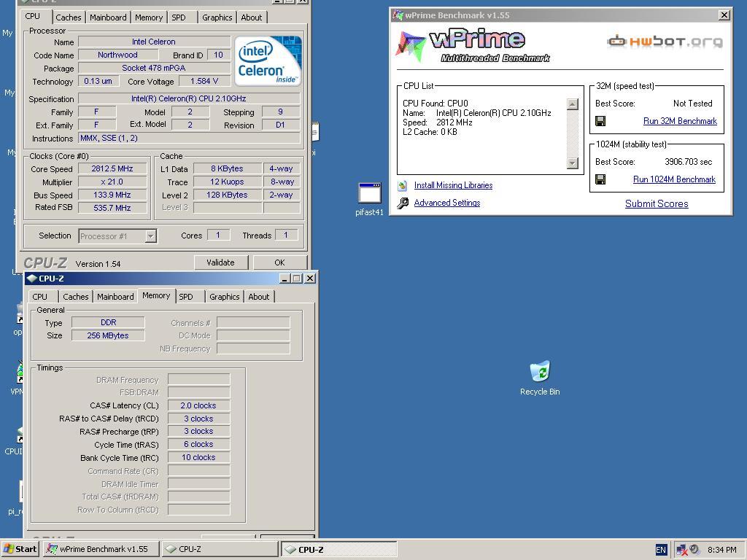Image resolution: width=747 pixels, height=560 pixels.
Task: Click the Core Voltage 1.584 V field
Action: [x=204, y=82]
